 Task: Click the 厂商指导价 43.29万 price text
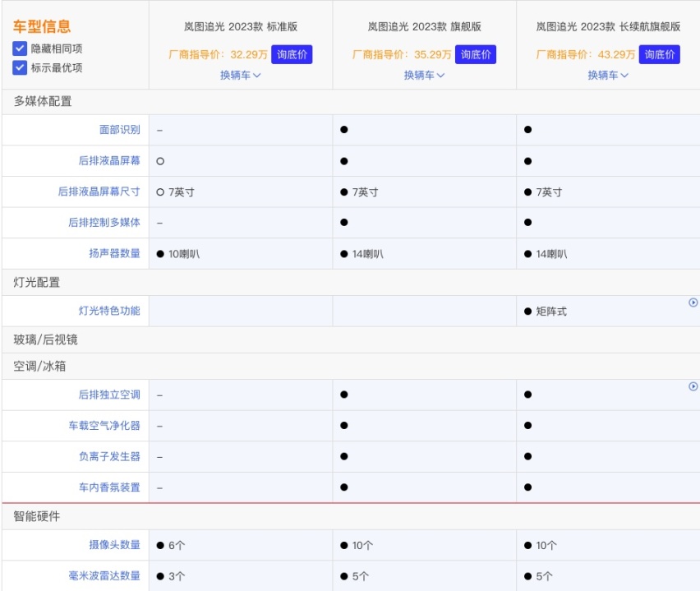pos(585,54)
